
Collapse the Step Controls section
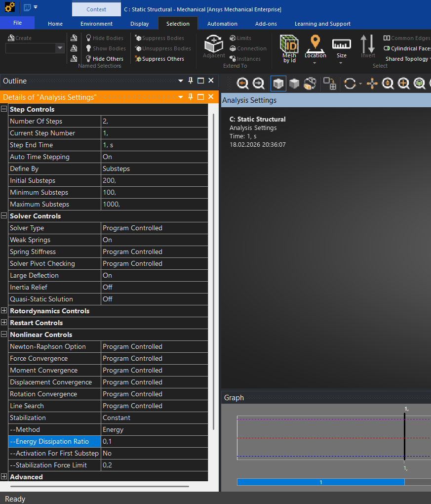[4, 109]
